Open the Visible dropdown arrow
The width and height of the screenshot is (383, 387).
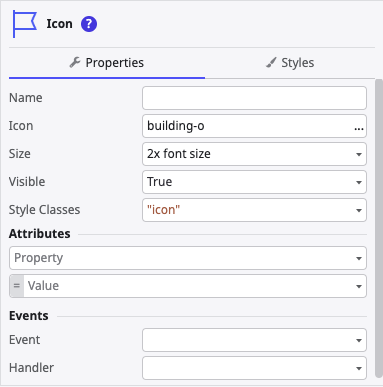(x=359, y=182)
